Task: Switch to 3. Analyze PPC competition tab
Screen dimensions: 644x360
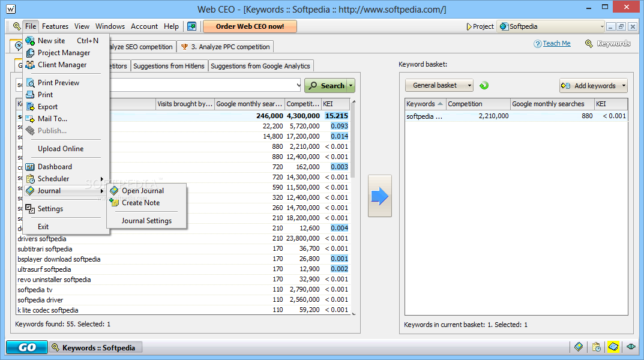Action: [x=226, y=47]
